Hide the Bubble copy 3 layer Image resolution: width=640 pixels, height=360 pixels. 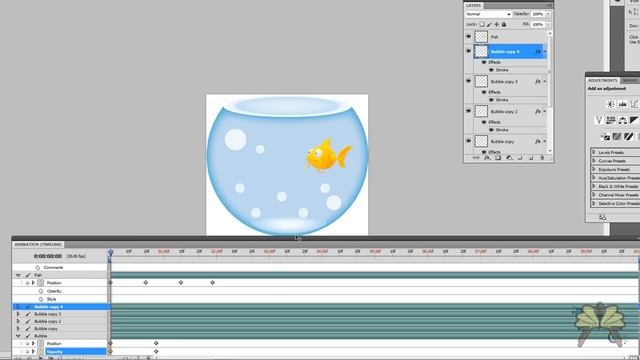469,81
